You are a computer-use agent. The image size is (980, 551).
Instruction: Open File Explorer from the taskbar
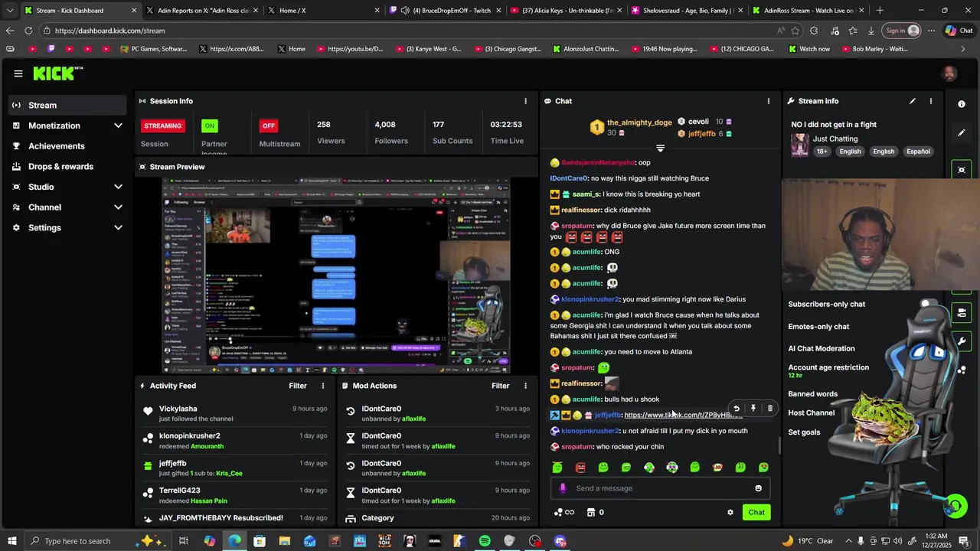pos(284,541)
